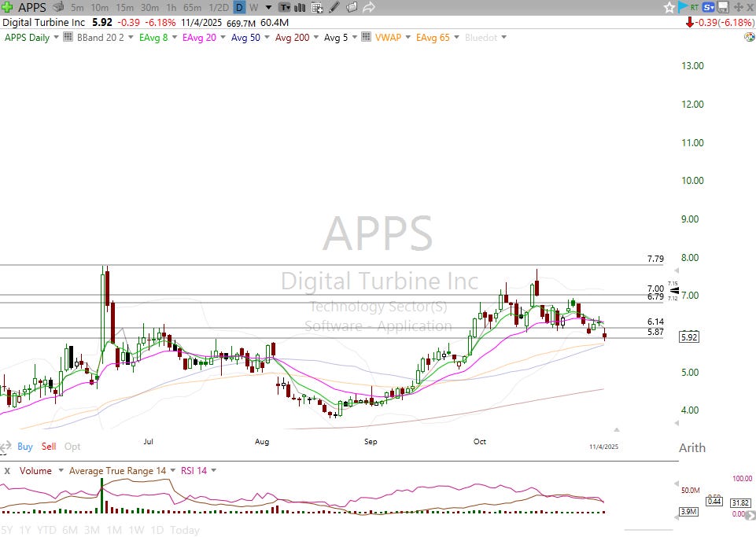Toggle the W weekly timeframe

coord(253,8)
